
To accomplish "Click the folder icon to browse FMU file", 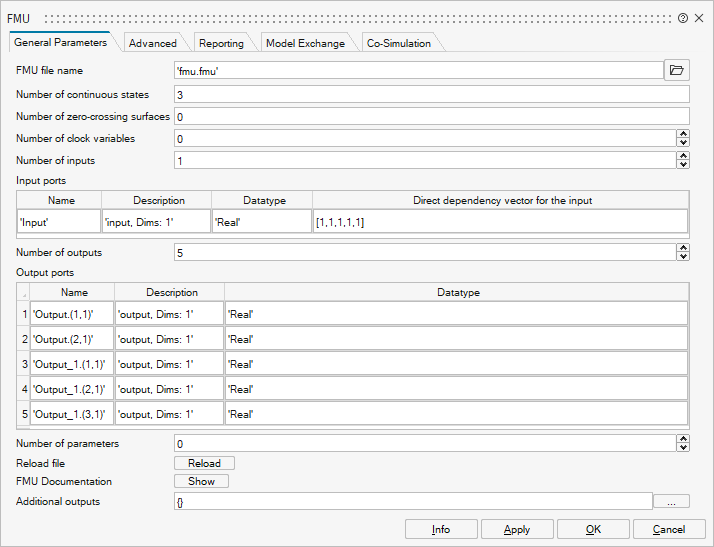I will (677, 70).
